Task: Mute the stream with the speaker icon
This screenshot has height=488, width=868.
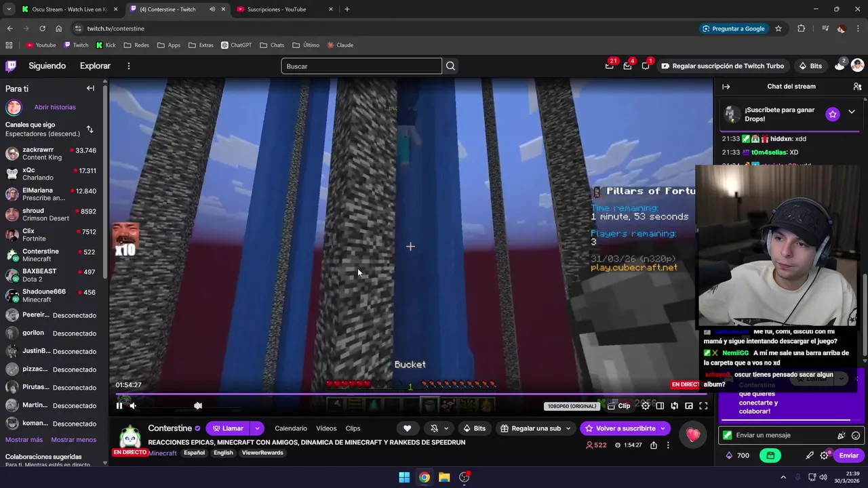Action: tap(133, 405)
